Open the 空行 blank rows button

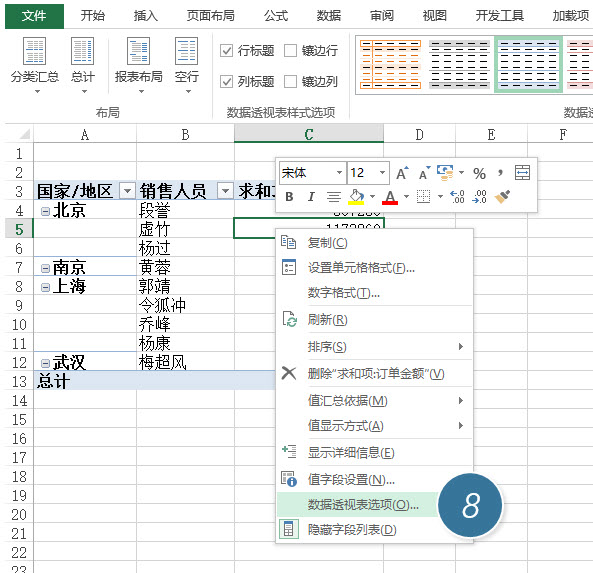186,65
